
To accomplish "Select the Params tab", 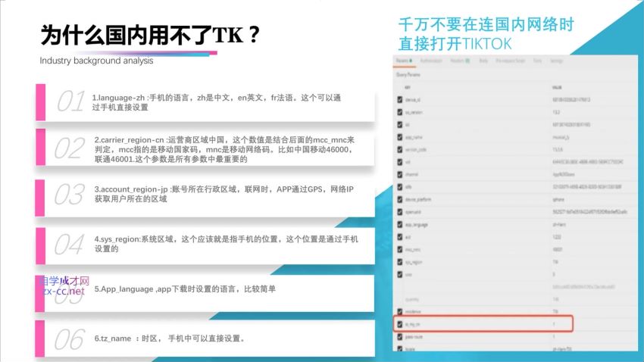I will pyautogui.click(x=404, y=61).
